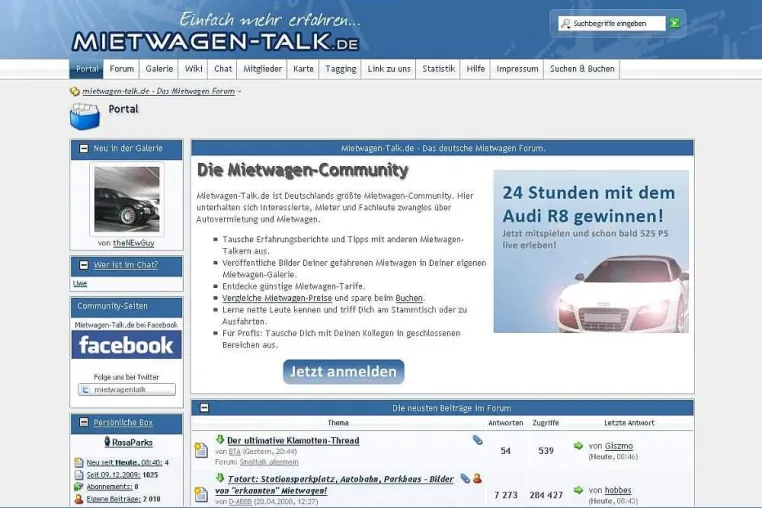Collapse the Neu in der Galerie box

[84, 148]
